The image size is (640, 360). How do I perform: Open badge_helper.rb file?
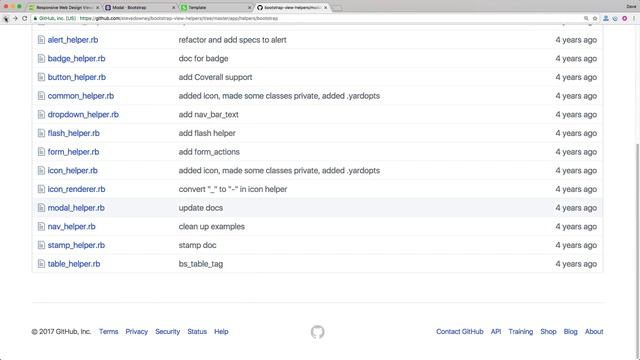(x=76, y=58)
